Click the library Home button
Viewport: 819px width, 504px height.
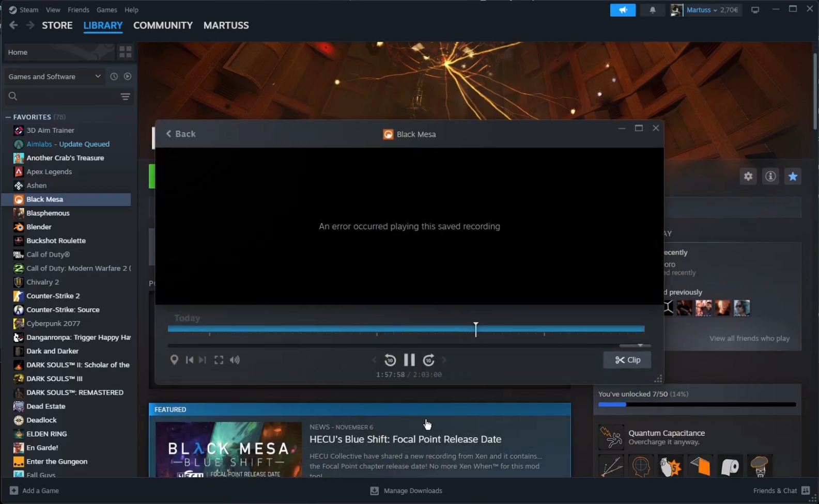(59, 52)
